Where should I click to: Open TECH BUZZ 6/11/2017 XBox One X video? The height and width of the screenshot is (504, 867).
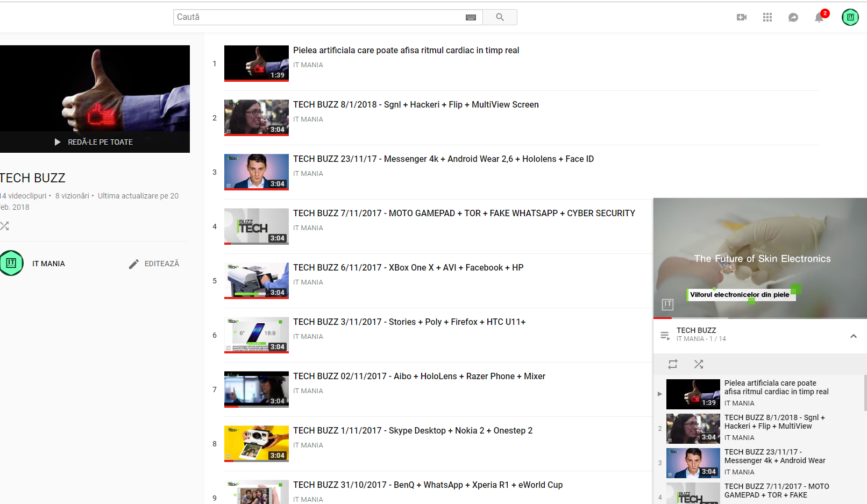pyautogui.click(x=408, y=267)
